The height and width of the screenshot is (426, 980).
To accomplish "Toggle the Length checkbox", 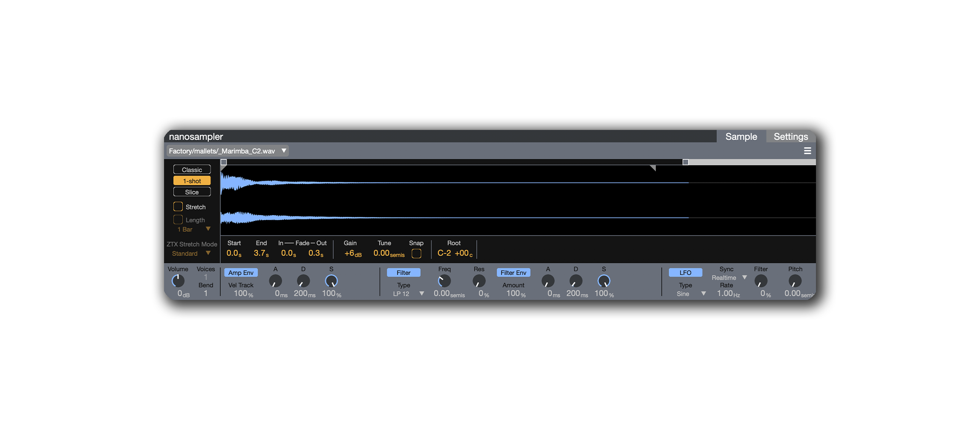I will 178,220.
